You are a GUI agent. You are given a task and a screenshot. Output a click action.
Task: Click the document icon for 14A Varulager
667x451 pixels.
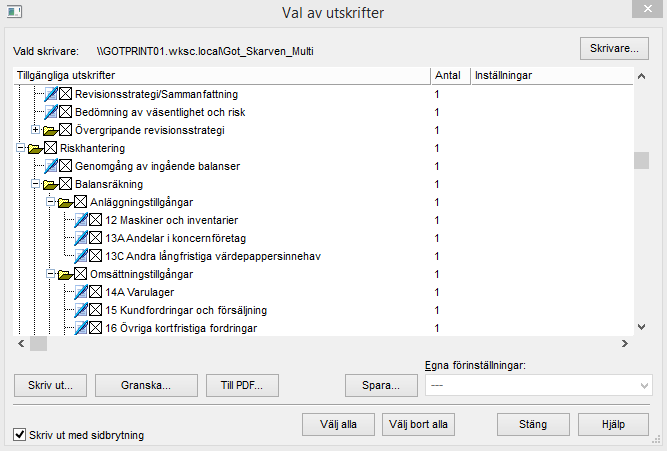click(81, 292)
